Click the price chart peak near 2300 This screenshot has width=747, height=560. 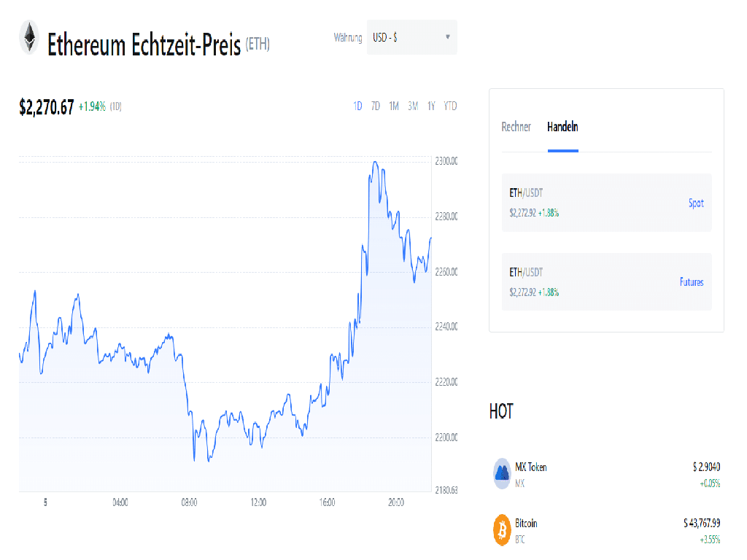click(375, 163)
